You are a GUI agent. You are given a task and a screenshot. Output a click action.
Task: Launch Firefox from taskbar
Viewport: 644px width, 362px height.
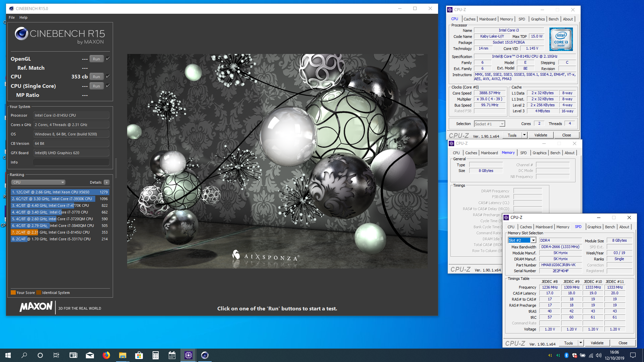point(106,355)
